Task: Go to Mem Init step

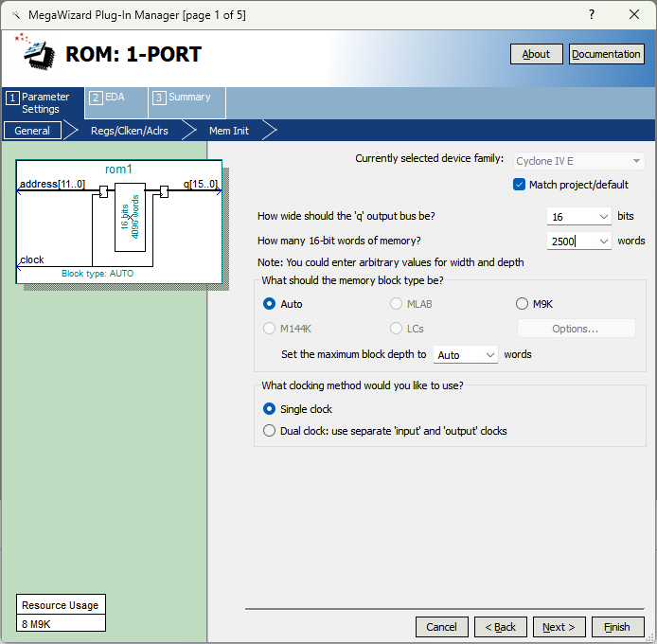Action: (229, 131)
